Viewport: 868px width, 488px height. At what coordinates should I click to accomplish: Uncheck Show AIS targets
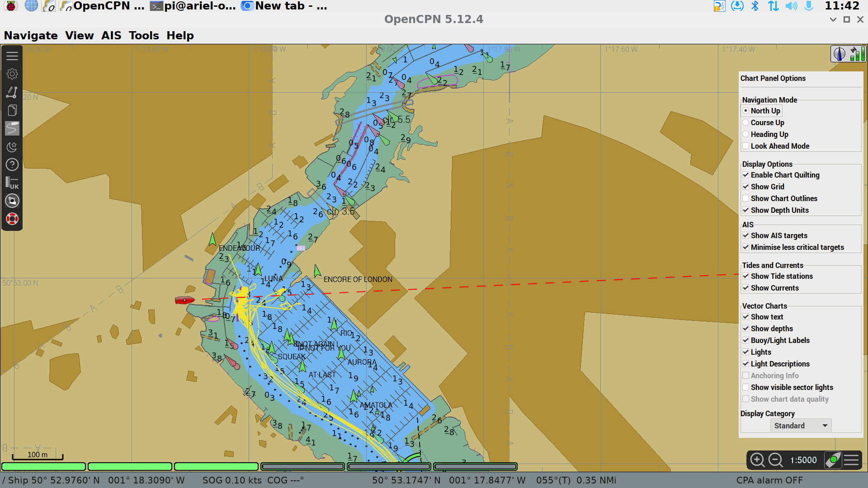746,235
